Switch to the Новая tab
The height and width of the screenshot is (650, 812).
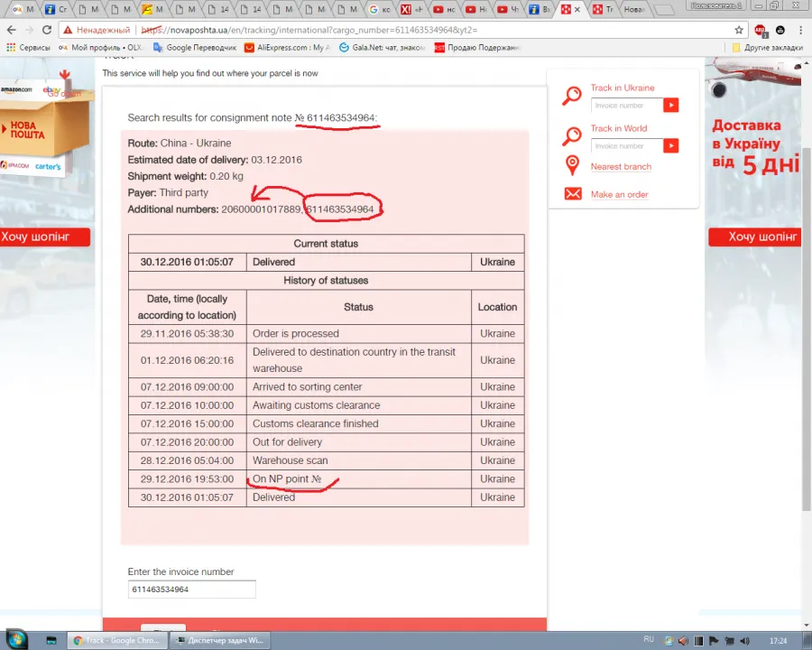point(634,9)
